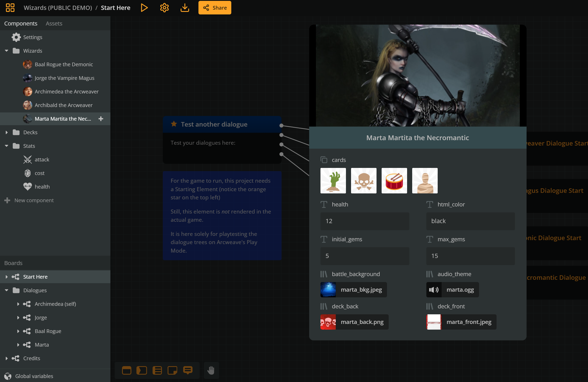Expand the Decks folder
Image resolution: width=588 pixels, height=382 pixels.
[7, 132]
